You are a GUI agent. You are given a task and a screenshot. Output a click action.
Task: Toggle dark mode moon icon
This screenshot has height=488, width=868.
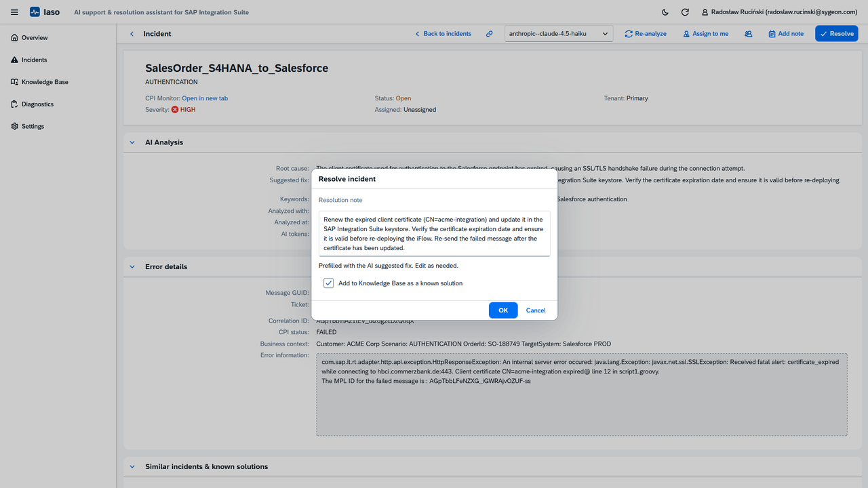[x=665, y=12]
